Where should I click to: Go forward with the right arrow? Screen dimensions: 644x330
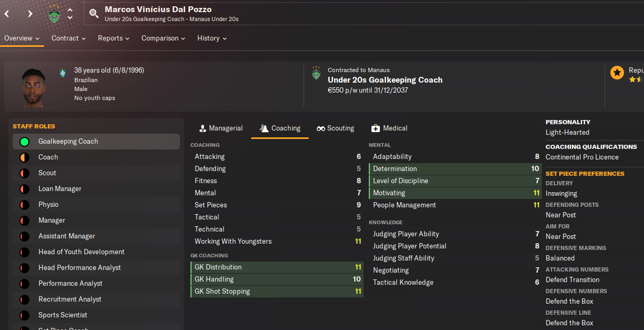click(x=30, y=14)
